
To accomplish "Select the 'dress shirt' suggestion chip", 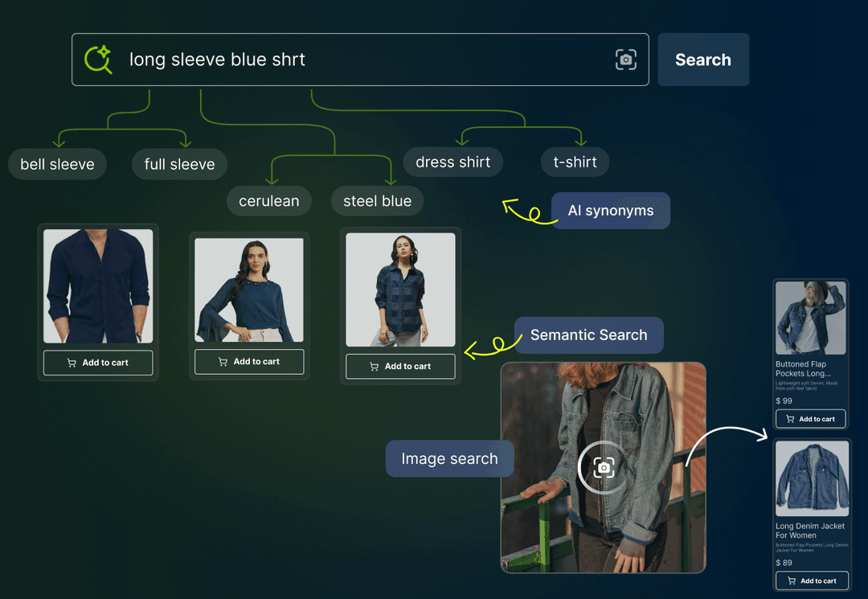I will (452, 162).
